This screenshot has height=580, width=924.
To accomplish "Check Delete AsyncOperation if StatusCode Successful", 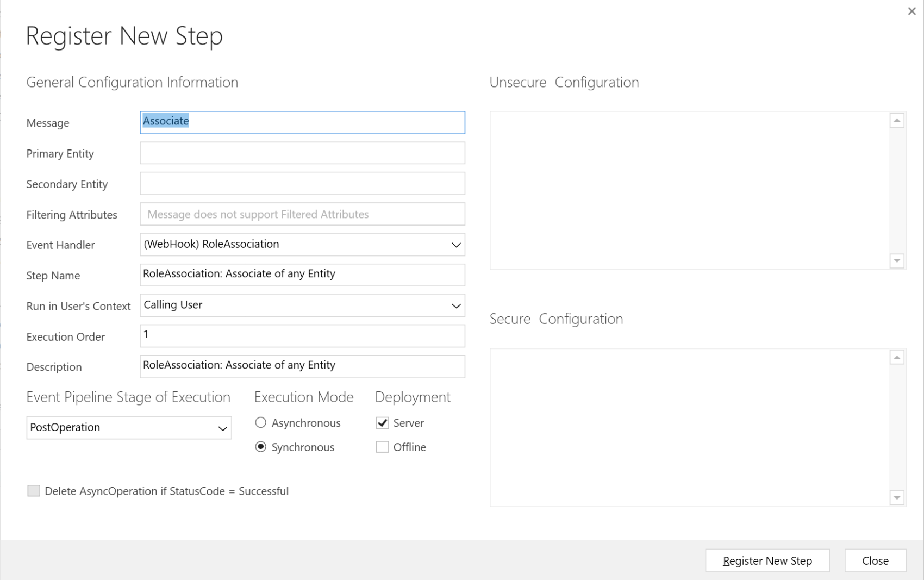I will (x=34, y=490).
